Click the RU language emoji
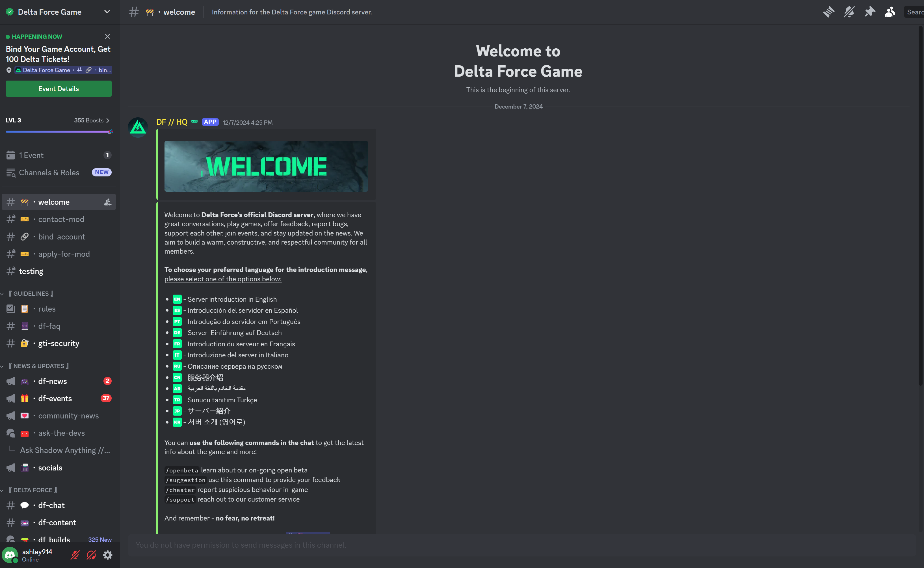924x568 pixels. tap(177, 366)
